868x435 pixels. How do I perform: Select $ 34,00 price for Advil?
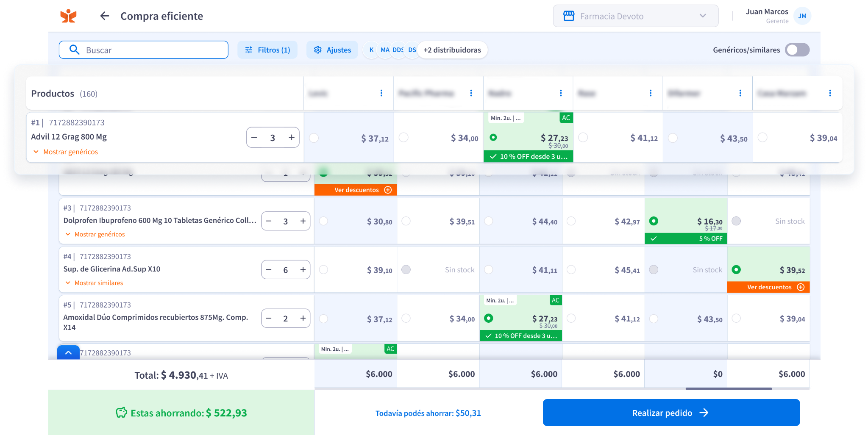click(x=404, y=137)
